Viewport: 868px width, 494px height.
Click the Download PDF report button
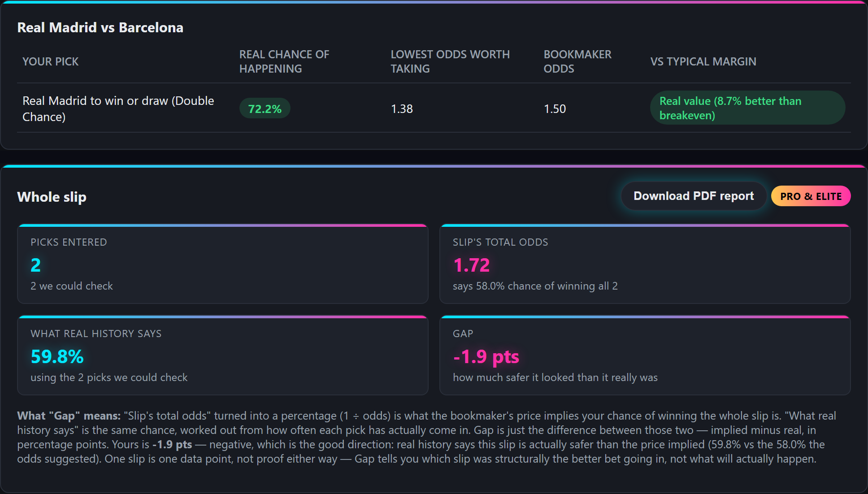coord(694,196)
